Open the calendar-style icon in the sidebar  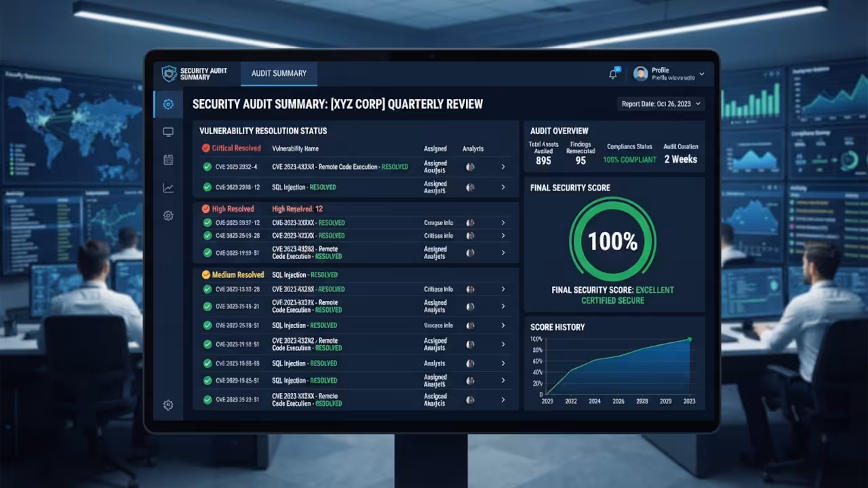pyautogui.click(x=168, y=160)
